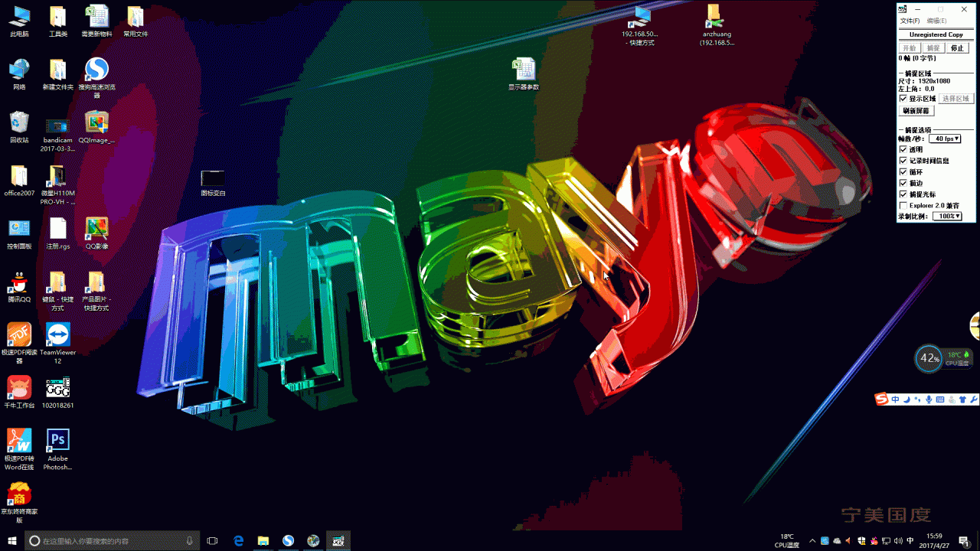The width and height of the screenshot is (980, 551).
Task: Click the Sogou moon icon
Action: click(906, 399)
